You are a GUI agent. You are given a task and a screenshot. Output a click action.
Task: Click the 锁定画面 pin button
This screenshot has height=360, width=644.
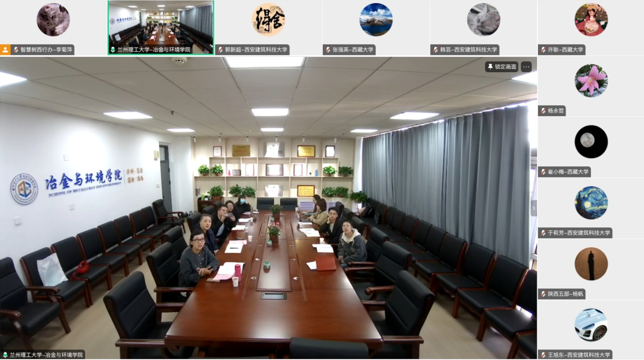point(501,67)
